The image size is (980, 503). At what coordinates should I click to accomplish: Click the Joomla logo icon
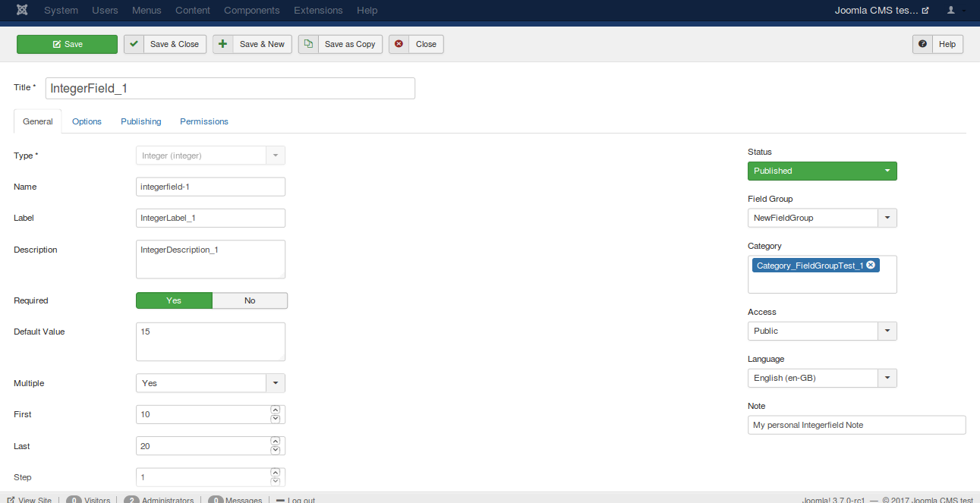[23, 11]
